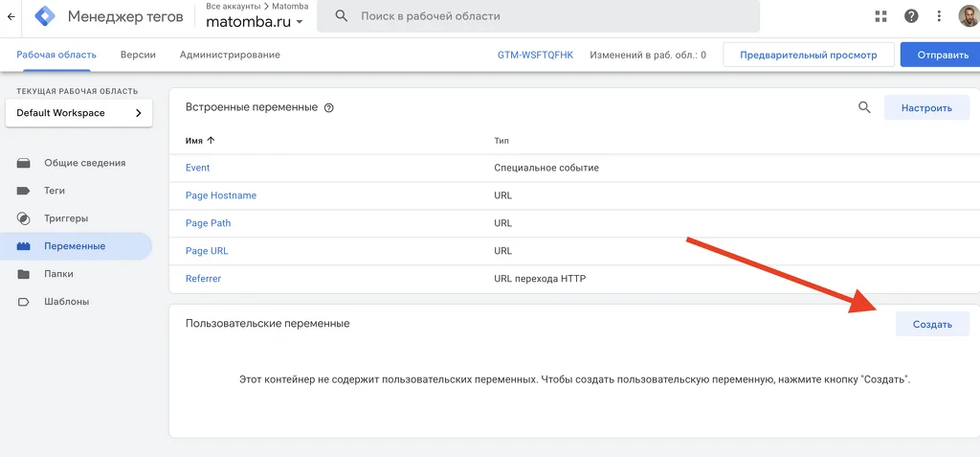The height and width of the screenshot is (457, 980).
Task: Open Шаблоны in sidebar
Action: click(x=67, y=302)
